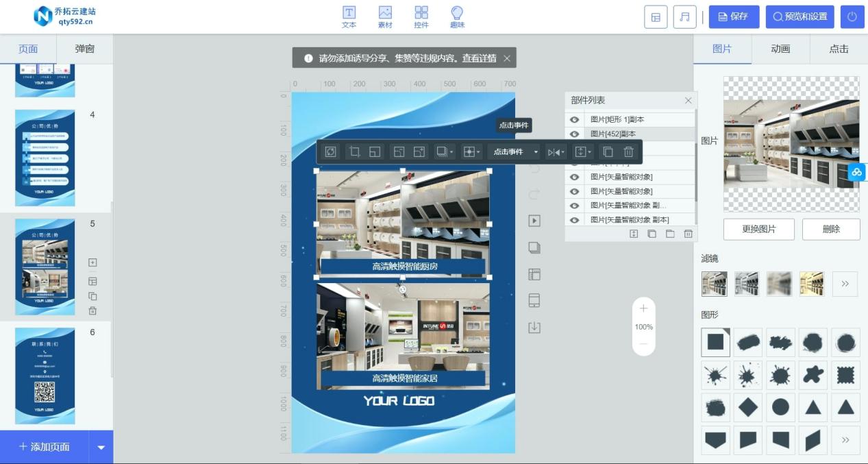868x464 pixels.
Task: Switch to the 动画 tab
Action: [x=780, y=49]
